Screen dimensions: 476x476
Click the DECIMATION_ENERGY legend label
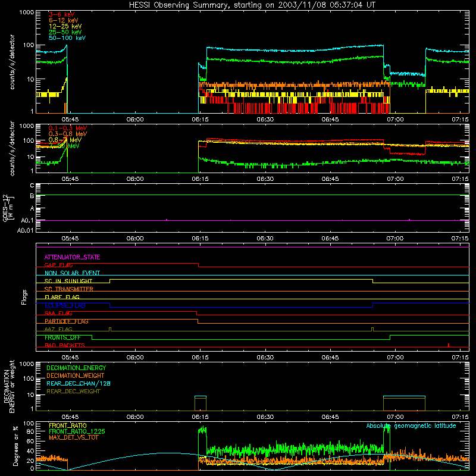tap(76, 368)
